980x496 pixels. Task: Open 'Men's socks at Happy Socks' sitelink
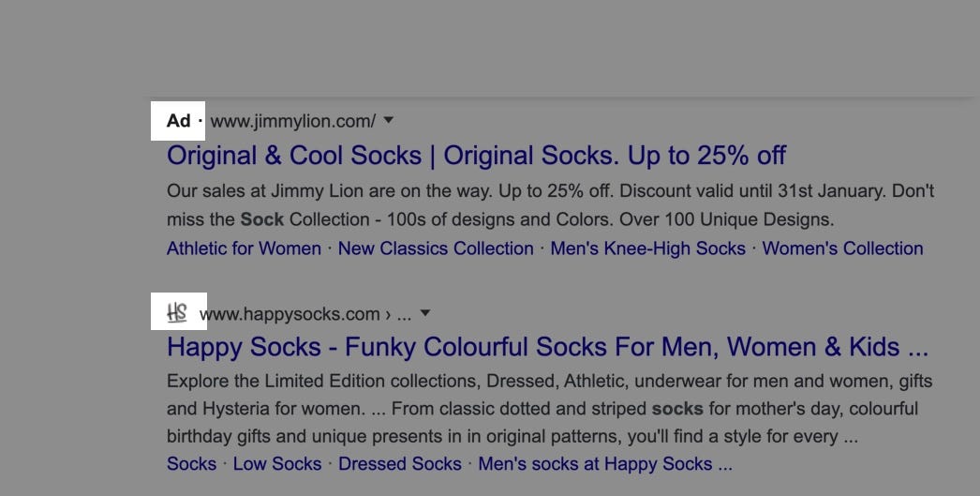pos(605,464)
